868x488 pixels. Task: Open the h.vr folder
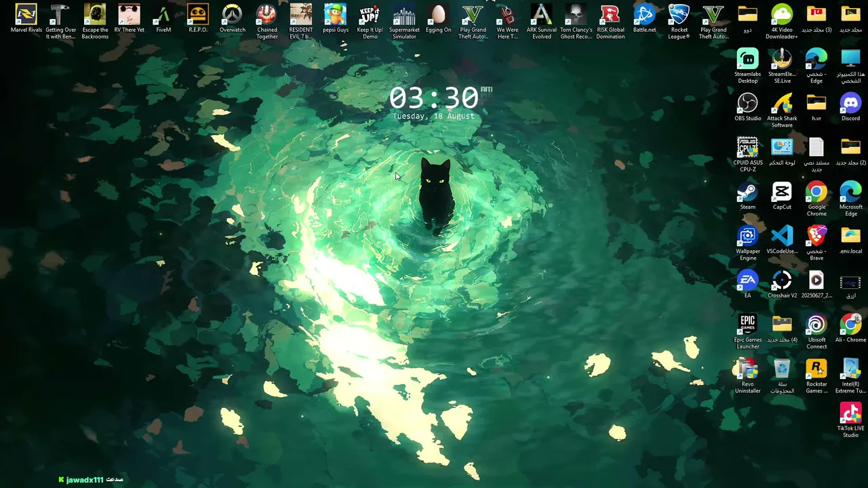click(816, 107)
